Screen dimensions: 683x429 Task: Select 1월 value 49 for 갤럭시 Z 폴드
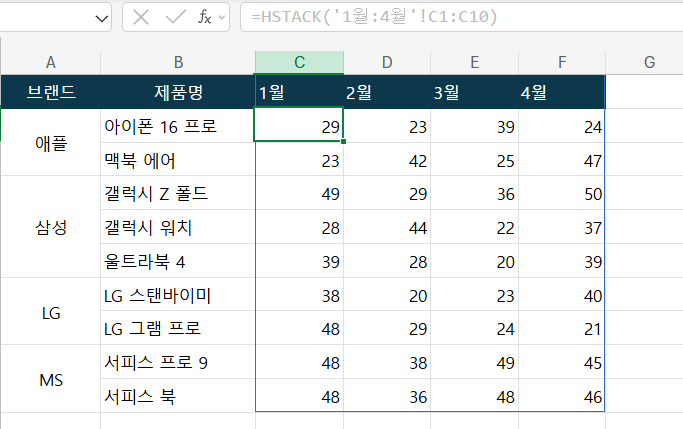(x=299, y=193)
